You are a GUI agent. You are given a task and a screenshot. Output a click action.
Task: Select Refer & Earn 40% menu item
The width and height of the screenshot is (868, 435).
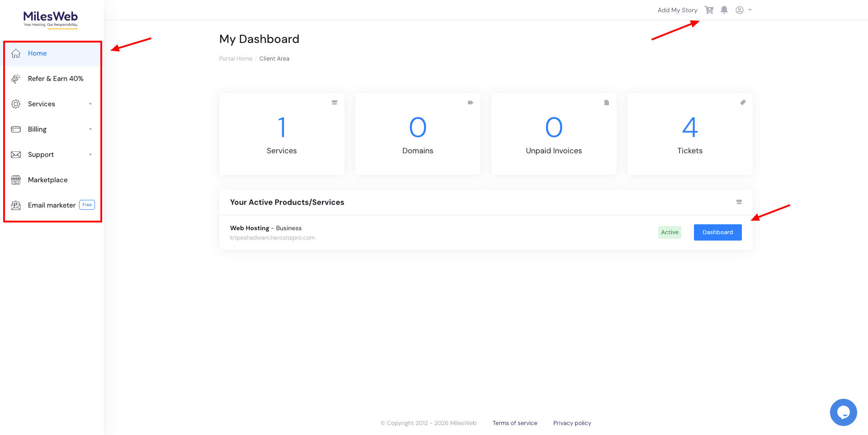click(x=56, y=79)
